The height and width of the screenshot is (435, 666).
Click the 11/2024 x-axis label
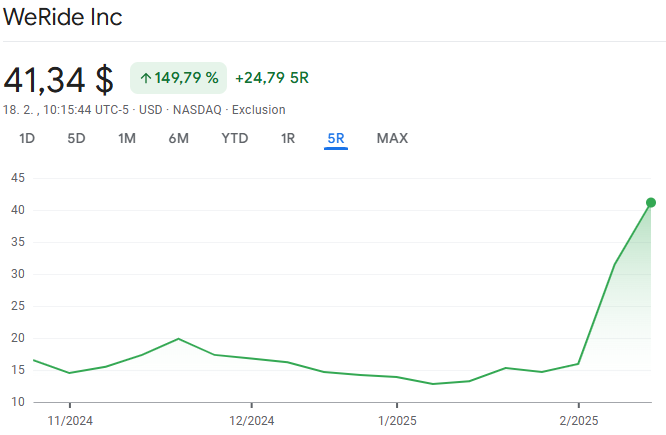tap(70, 420)
